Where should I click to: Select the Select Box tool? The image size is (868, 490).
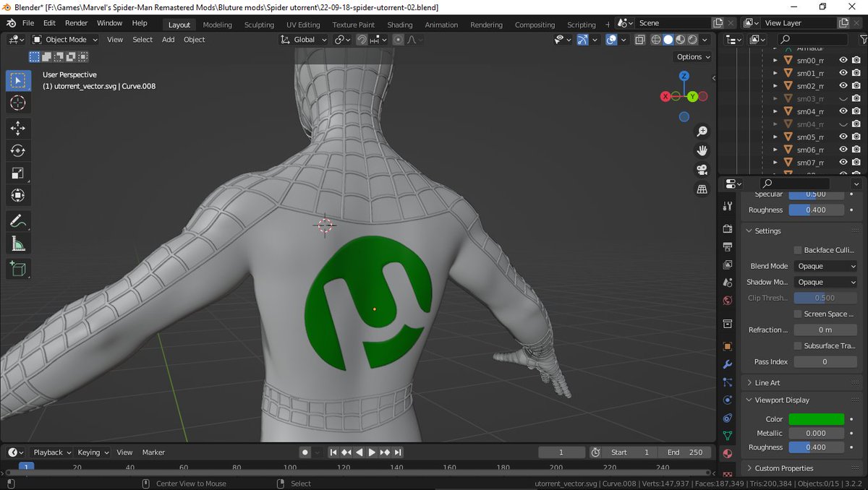[18, 80]
